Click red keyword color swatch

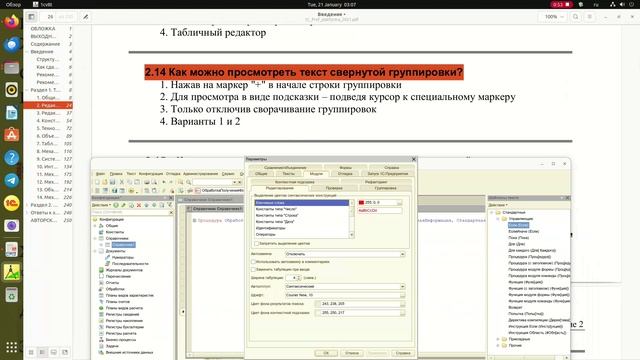[361, 203]
